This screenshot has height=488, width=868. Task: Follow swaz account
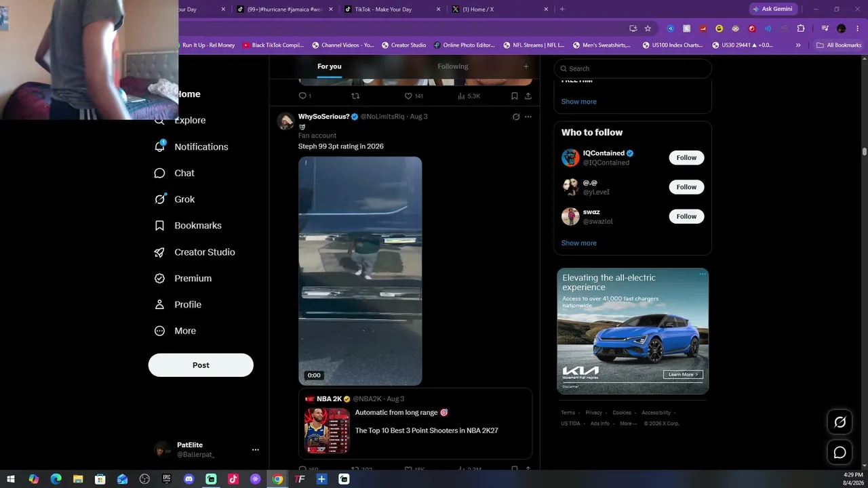click(x=686, y=216)
